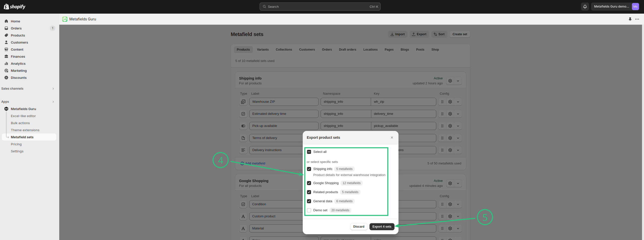The height and width of the screenshot is (240, 644).
Task: Check the Demo set checkbox
Action: (x=309, y=210)
